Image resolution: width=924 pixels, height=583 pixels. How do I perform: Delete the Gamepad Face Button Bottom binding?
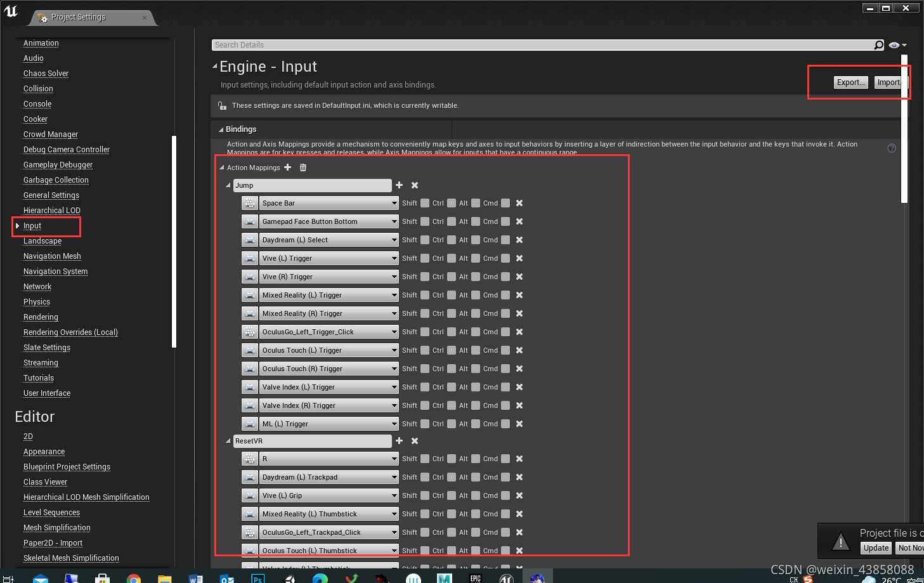click(x=519, y=221)
